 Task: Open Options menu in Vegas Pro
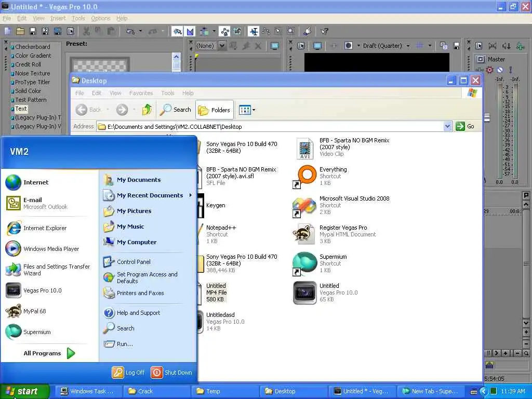[100, 18]
